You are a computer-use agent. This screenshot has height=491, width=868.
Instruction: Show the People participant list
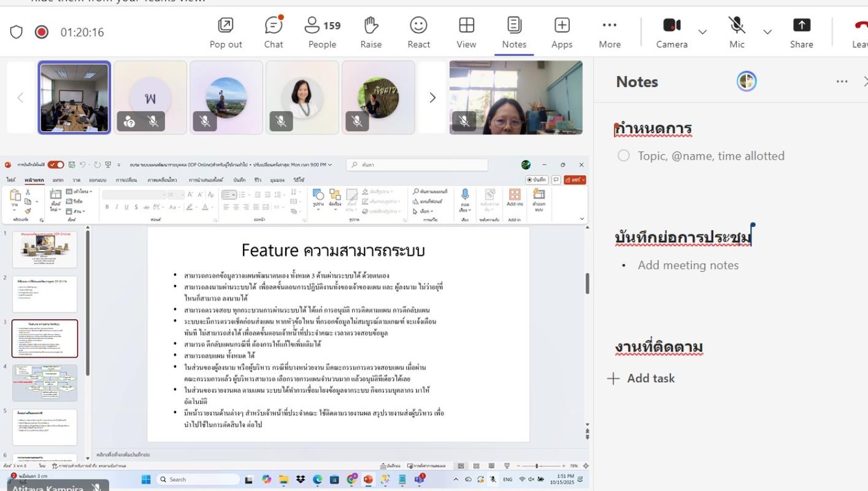pos(322,33)
